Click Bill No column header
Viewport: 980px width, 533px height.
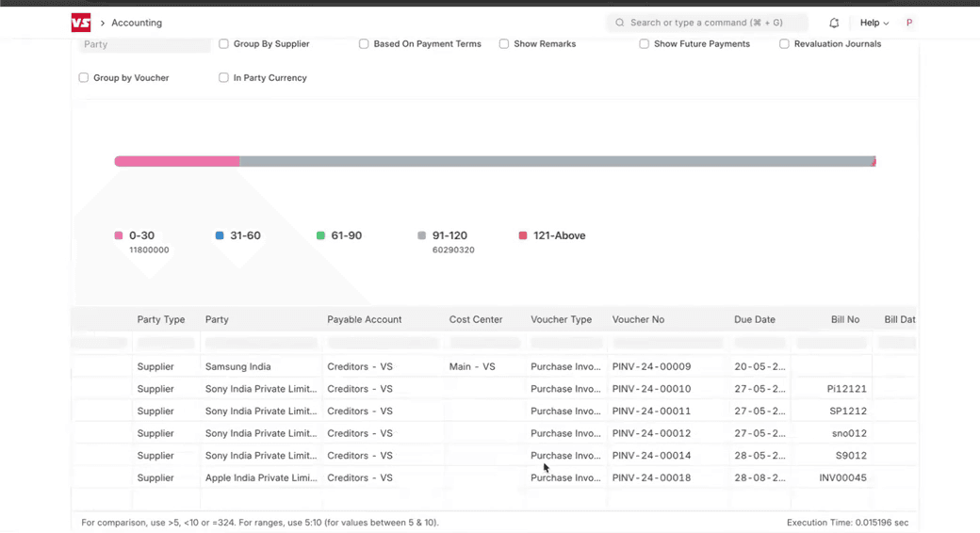point(845,319)
